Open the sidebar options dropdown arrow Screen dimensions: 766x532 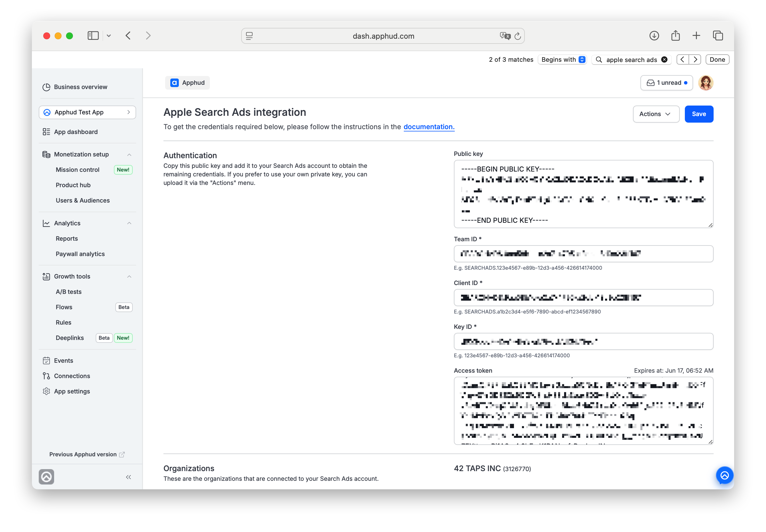(x=109, y=36)
